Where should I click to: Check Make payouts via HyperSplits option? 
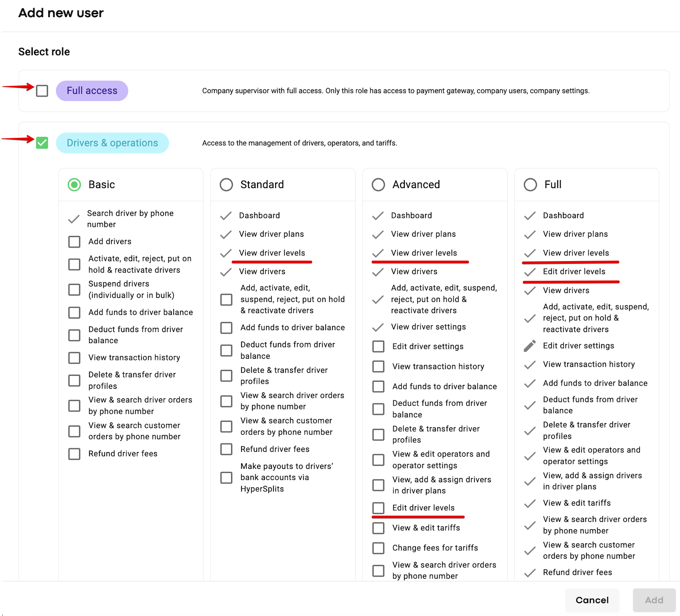coord(227,477)
